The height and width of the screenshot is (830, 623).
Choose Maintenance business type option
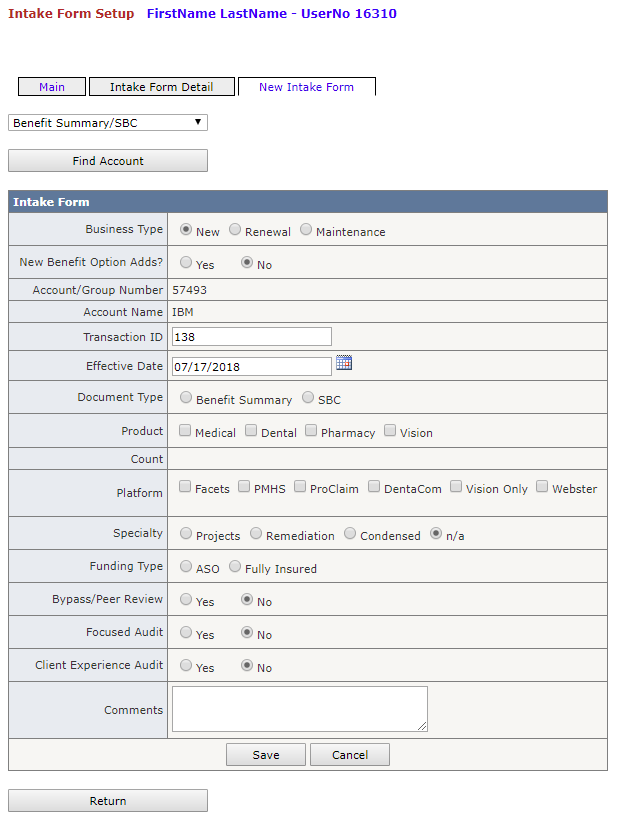(306, 230)
